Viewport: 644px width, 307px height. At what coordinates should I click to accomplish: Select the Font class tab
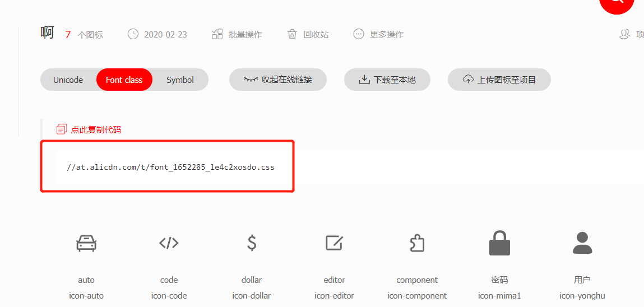click(x=124, y=80)
